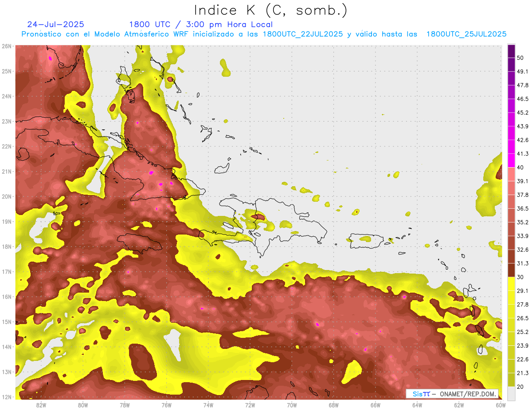Click the latitude label '22N'
532x411 pixels.
(7, 146)
